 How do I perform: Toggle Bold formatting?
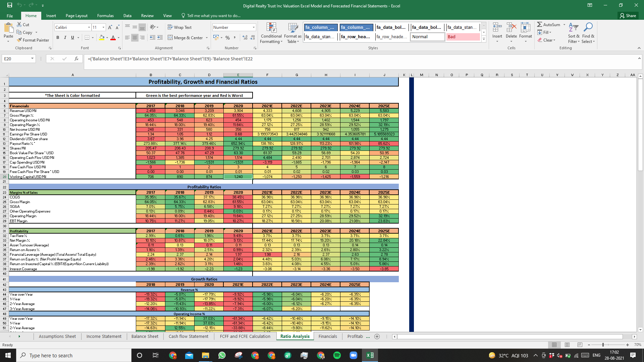click(x=58, y=38)
